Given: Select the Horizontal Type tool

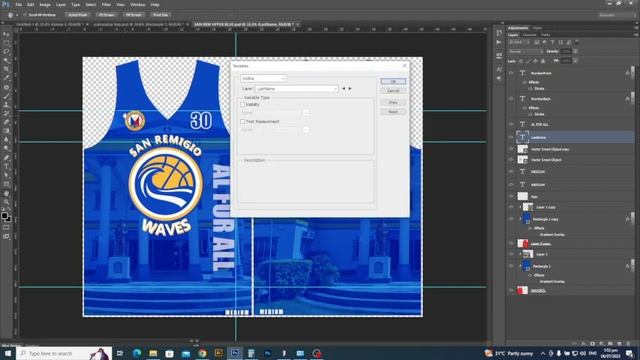Looking at the screenshot, I should click(6, 167).
